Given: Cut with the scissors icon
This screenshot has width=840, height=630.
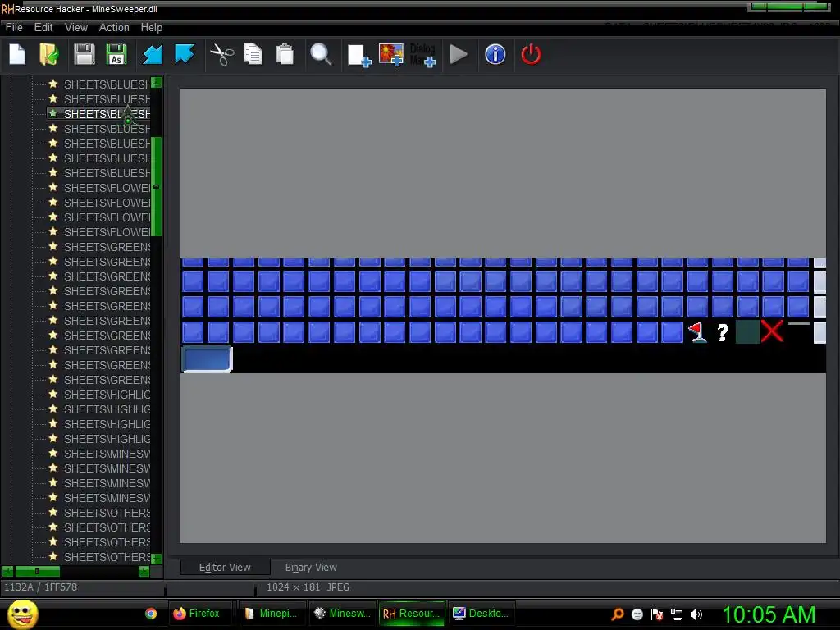Looking at the screenshot, I should click(x=221, y=54).
